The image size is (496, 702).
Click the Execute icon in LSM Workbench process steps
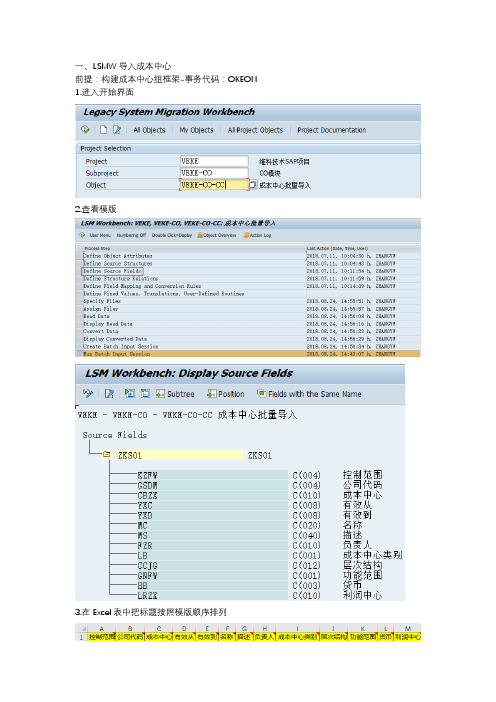pyautogui.click(x=82, y=235)
